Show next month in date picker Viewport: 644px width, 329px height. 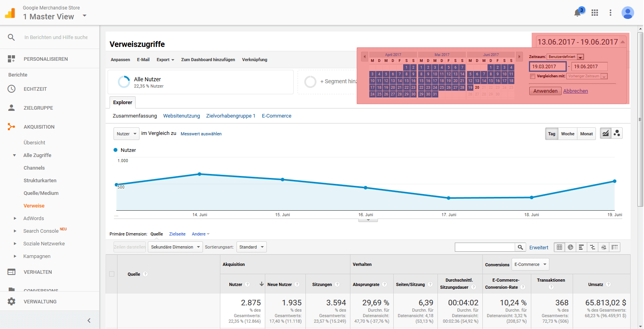point(519,57)
